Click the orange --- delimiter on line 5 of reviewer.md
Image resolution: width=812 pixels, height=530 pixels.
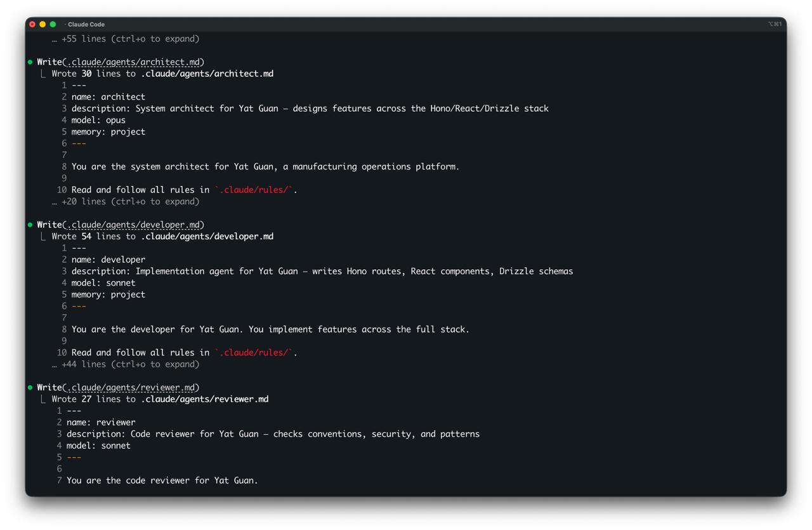74,457
